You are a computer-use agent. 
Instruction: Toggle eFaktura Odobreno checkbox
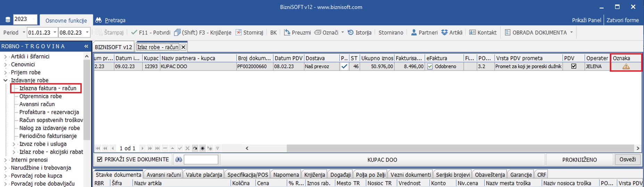coord(430,66)
